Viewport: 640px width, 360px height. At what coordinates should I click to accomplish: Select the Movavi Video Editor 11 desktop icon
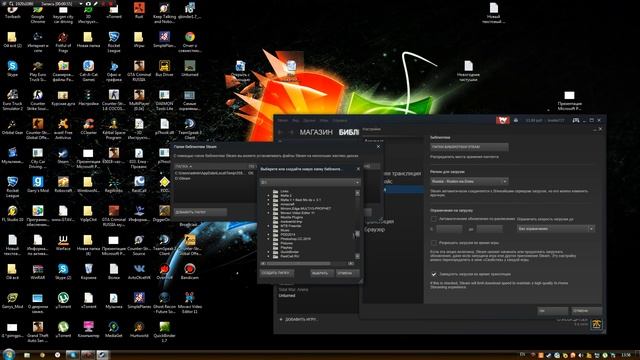(x=189, y=303)
